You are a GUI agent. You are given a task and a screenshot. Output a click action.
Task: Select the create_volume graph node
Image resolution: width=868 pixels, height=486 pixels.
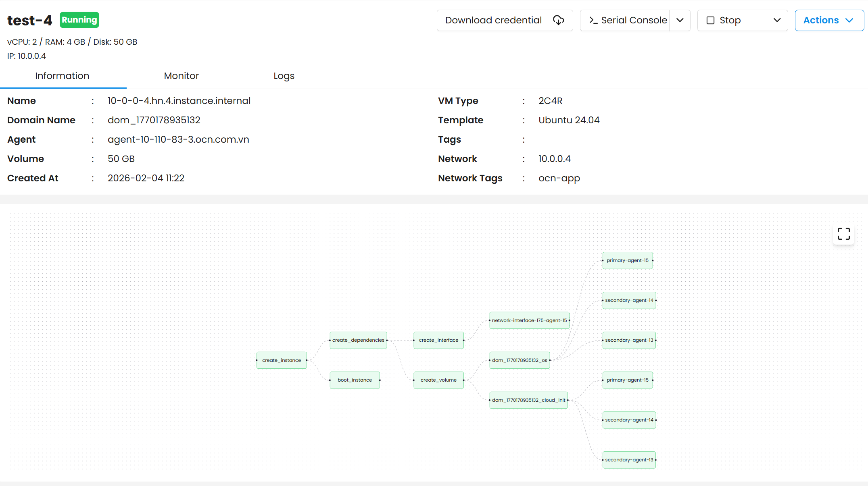pos(438,380)
